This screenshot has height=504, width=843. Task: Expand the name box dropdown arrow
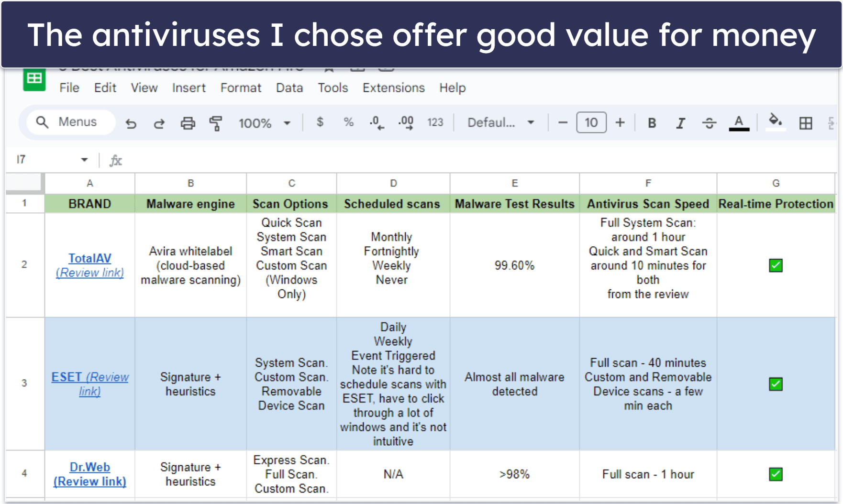[x=84, y=160]
